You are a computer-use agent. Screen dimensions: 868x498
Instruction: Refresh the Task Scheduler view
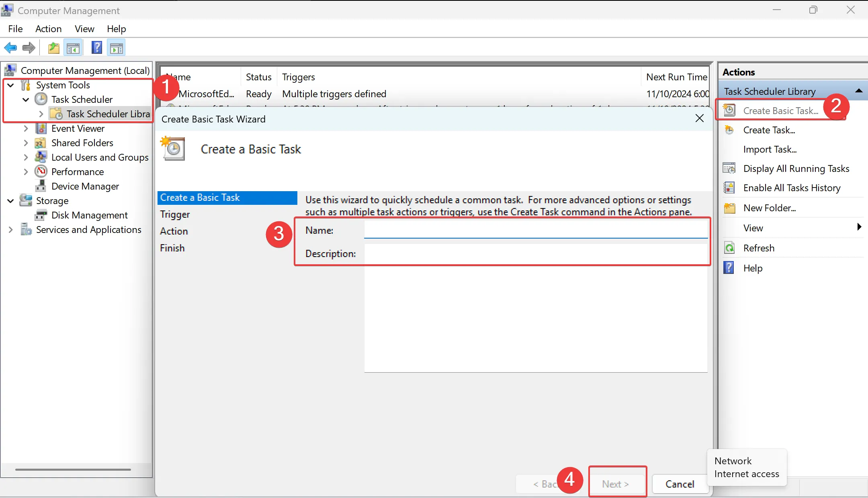[758, 248]
